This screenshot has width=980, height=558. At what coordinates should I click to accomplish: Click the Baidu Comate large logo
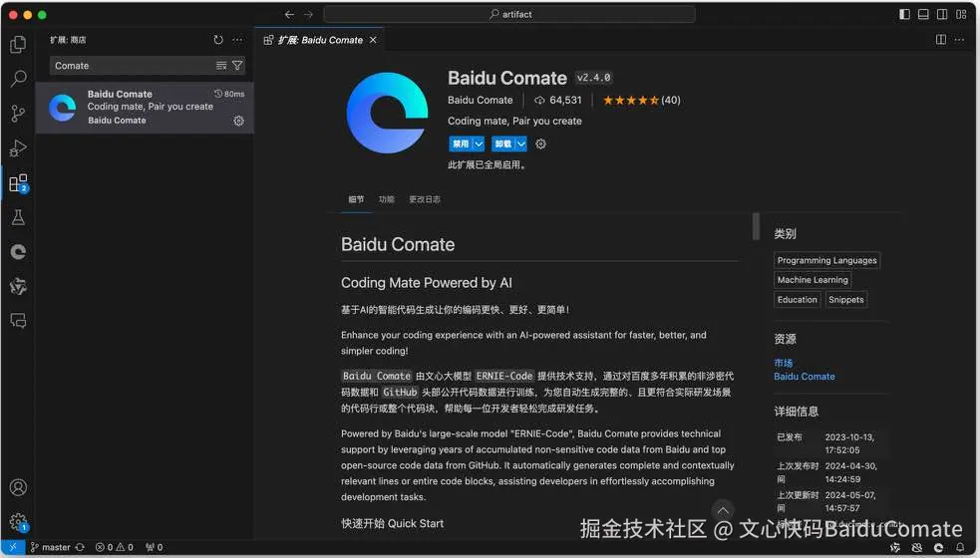click(388, 114)
